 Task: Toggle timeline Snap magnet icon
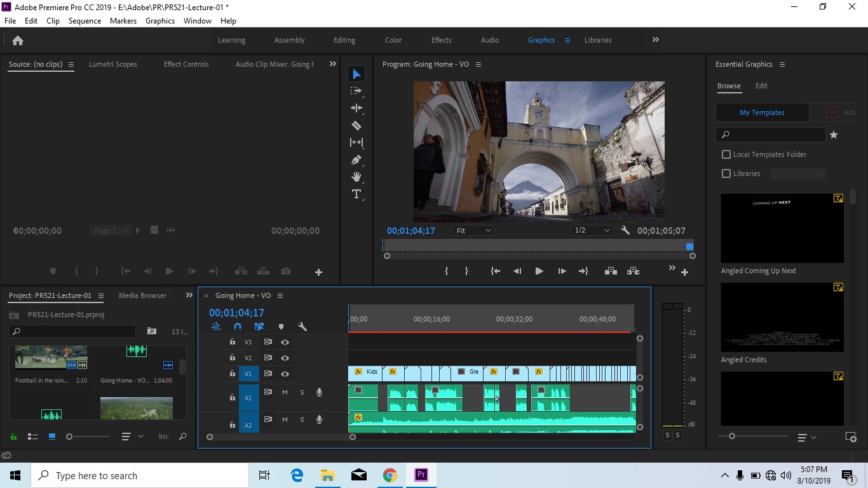click(x=238, y=327)
